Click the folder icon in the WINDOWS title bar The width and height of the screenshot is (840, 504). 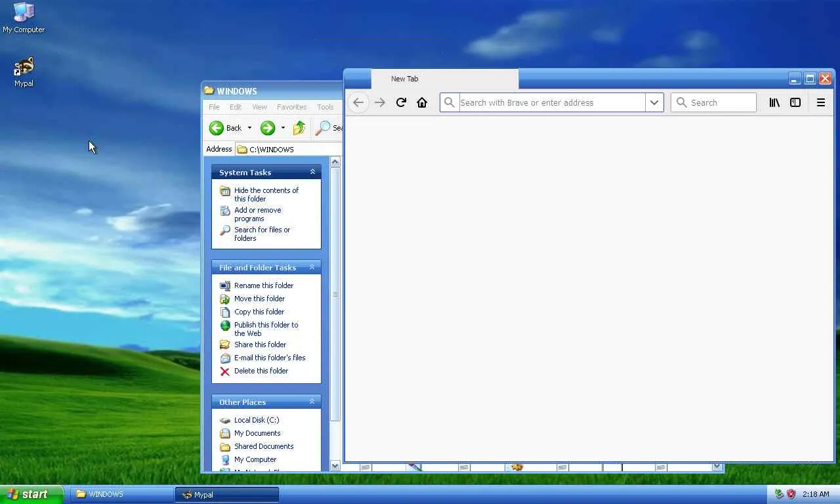(x=209, y=91)
